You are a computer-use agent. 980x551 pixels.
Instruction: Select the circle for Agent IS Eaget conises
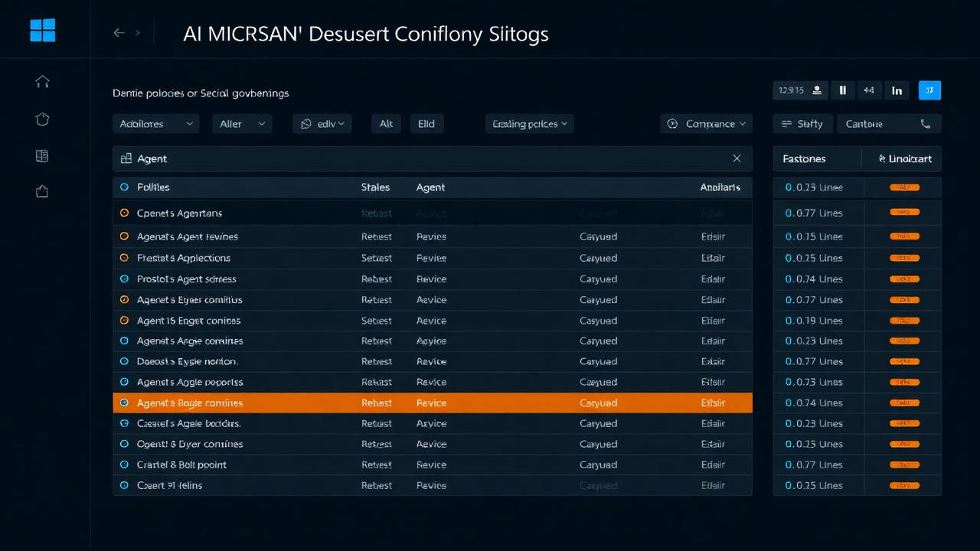point(124,320)
